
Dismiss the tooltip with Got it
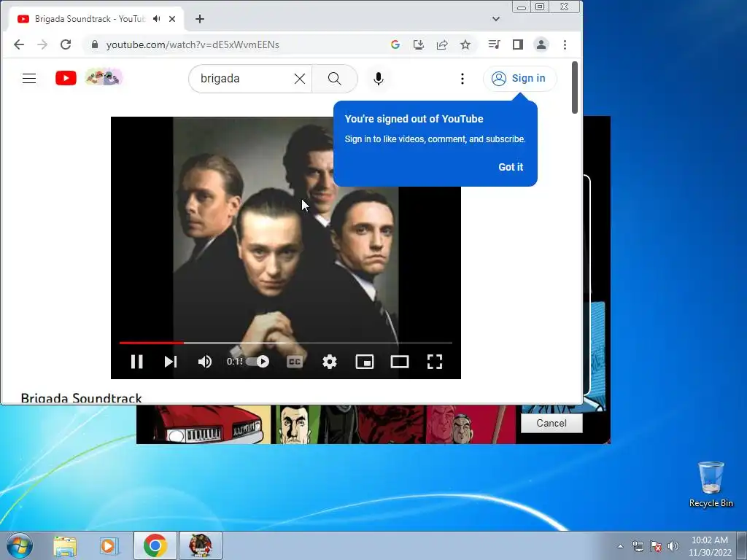[511, 167]
